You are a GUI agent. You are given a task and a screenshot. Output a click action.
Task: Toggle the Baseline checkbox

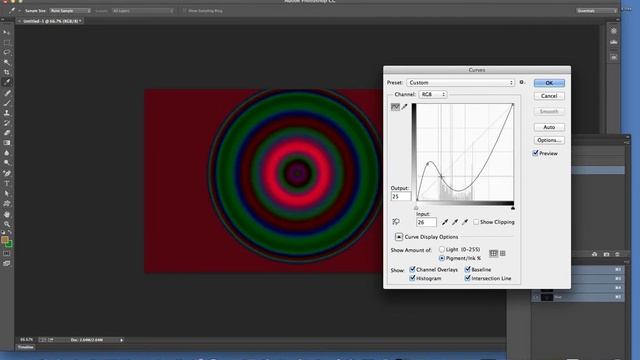click(468, 269)
